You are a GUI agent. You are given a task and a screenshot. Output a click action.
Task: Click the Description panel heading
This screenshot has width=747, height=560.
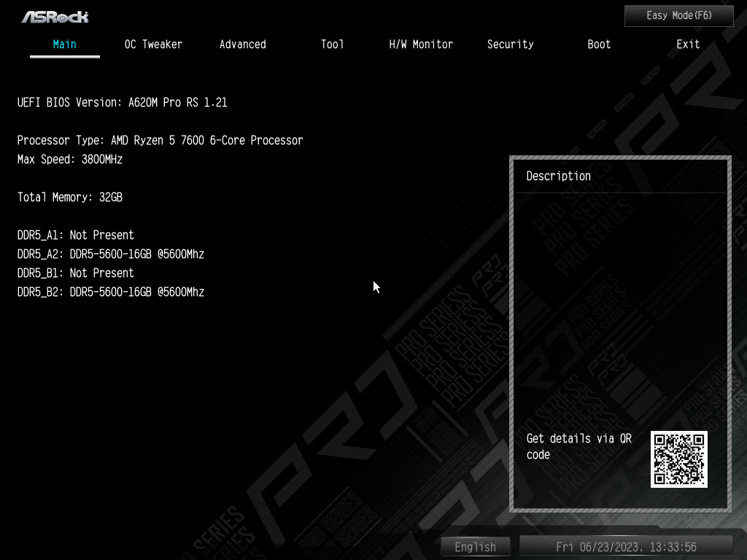click(558, 176)
